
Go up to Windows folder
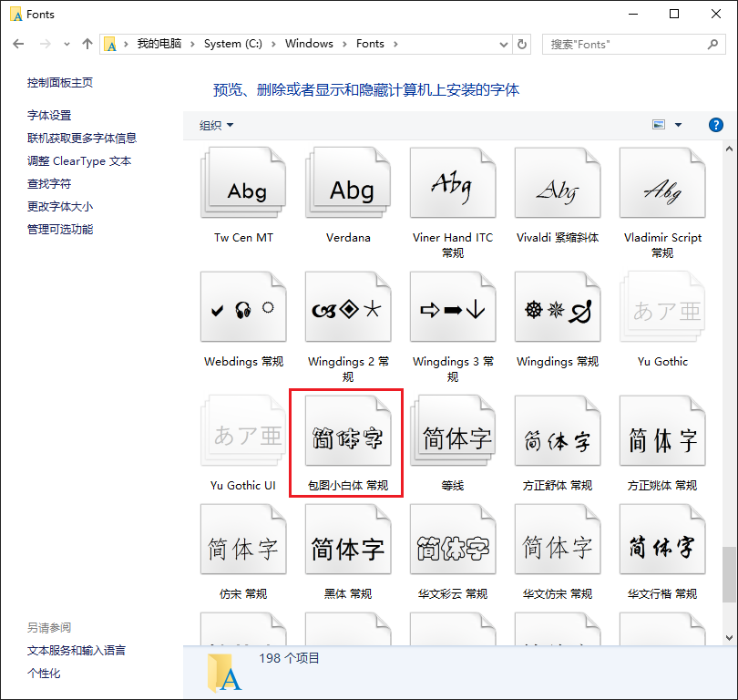pyautogui.click(x=87, y=45)
